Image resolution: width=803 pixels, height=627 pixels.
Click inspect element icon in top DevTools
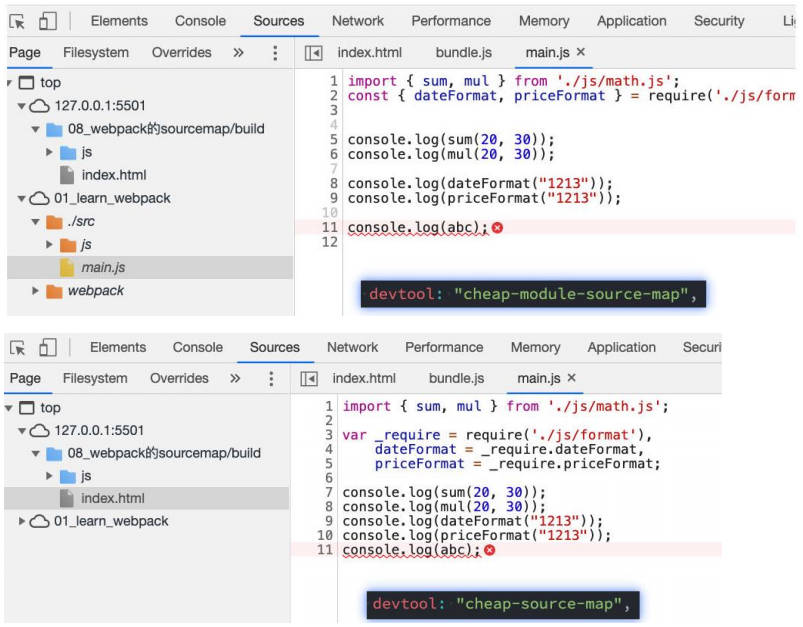pos(17,22)
